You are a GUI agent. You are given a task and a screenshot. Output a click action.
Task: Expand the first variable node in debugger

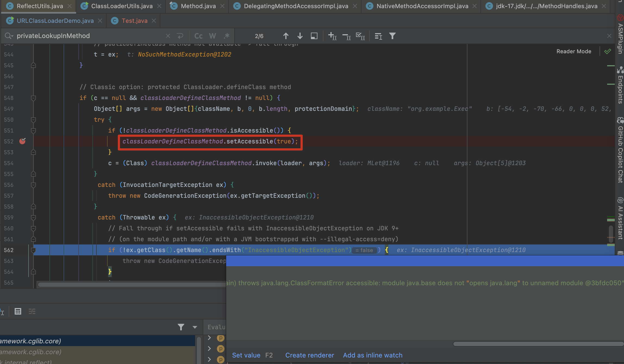209,338
